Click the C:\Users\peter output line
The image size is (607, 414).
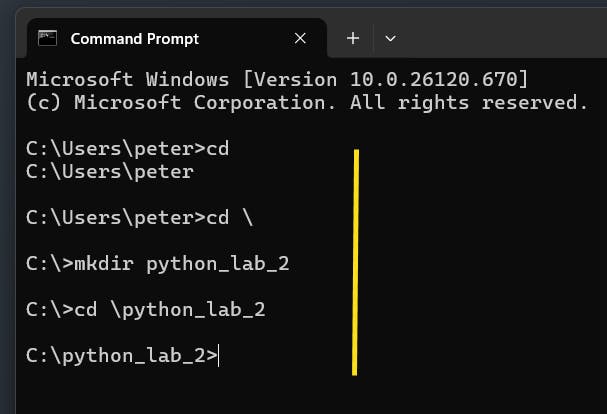[x=110, y=172]
